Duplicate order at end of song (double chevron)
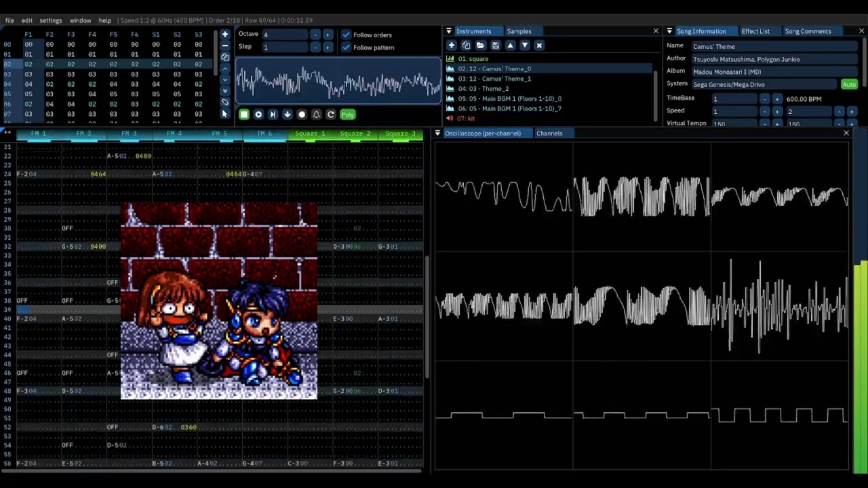Screen dimensions: 868x488 pyautogui.click(x=225, y=91)
